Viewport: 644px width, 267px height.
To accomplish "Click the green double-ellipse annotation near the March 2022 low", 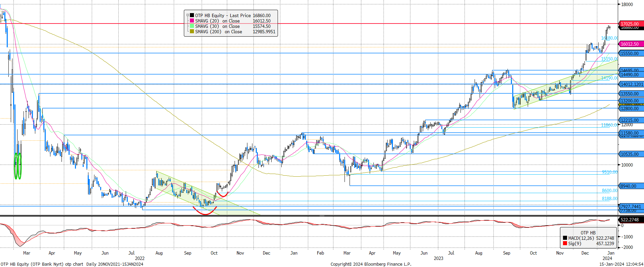I will (18, 166).
